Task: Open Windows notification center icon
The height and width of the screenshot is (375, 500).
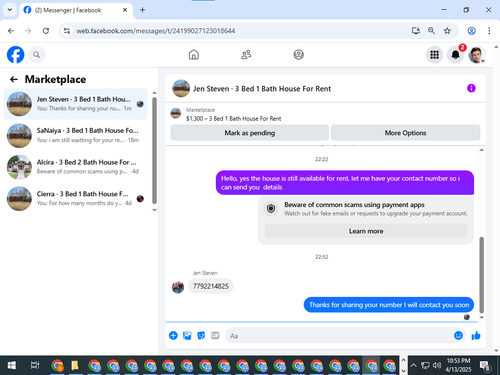Action: [485, 366]
